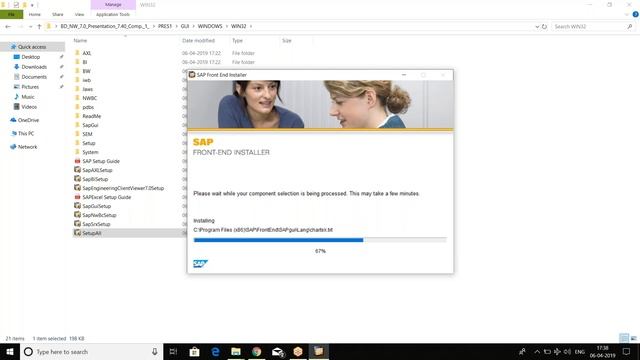Image resolution: width=640 pixels, height=360 pixels.
Task: Select the SEM folder
Action: 87,134
